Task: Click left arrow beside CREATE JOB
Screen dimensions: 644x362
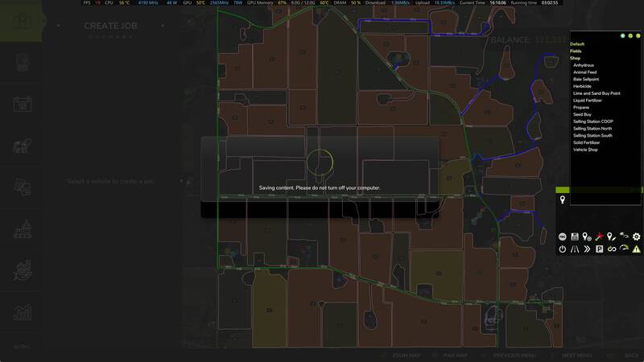Action: [58, 26]
